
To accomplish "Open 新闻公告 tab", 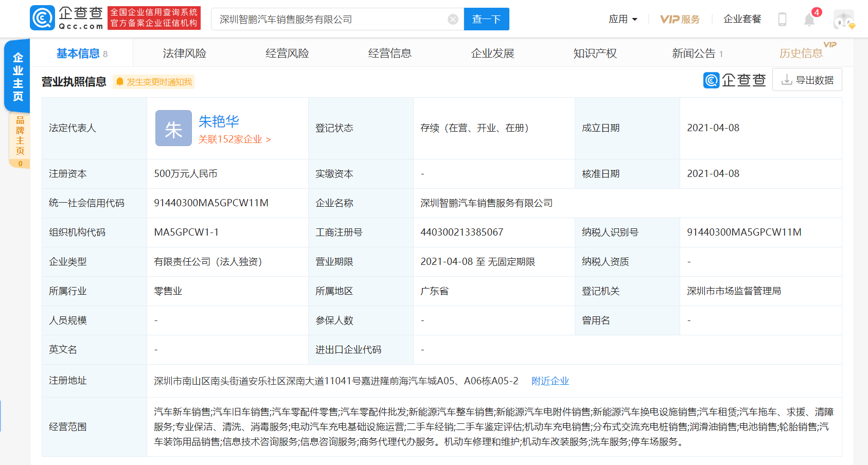I will [x=697, y=53].
